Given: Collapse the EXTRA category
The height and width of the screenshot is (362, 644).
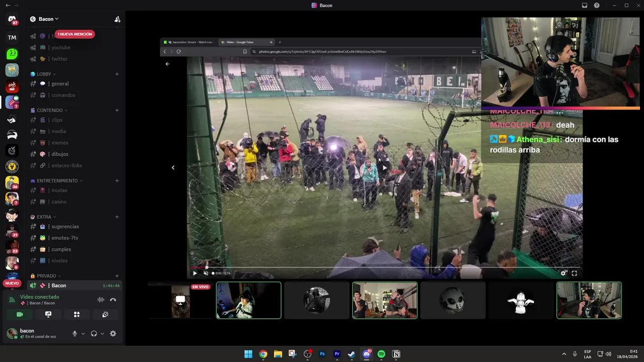Looking at the screenshot, I should click(x=43, y=217).
